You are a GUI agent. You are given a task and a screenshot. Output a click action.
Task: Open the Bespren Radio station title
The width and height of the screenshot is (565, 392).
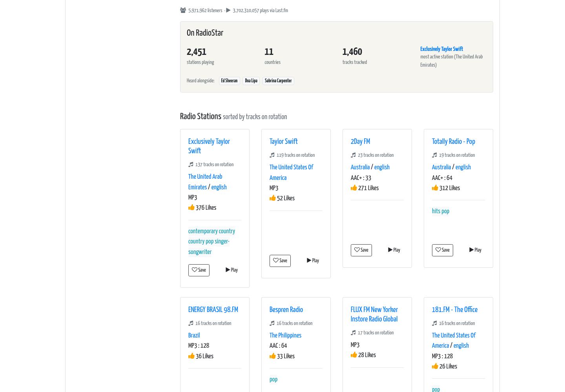(x=286, y=310)
